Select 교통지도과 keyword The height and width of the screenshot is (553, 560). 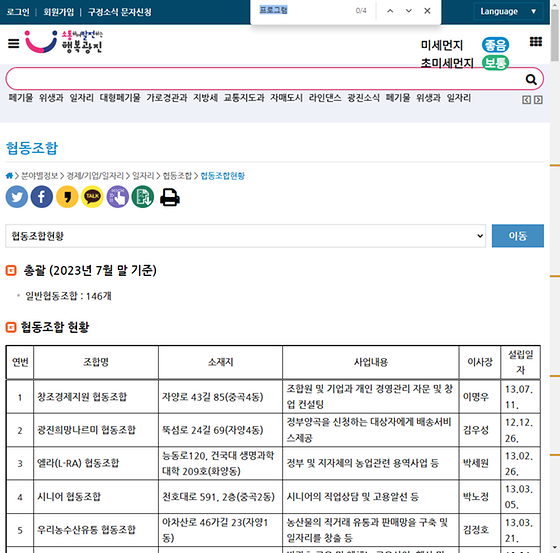[x=244, y=98]
